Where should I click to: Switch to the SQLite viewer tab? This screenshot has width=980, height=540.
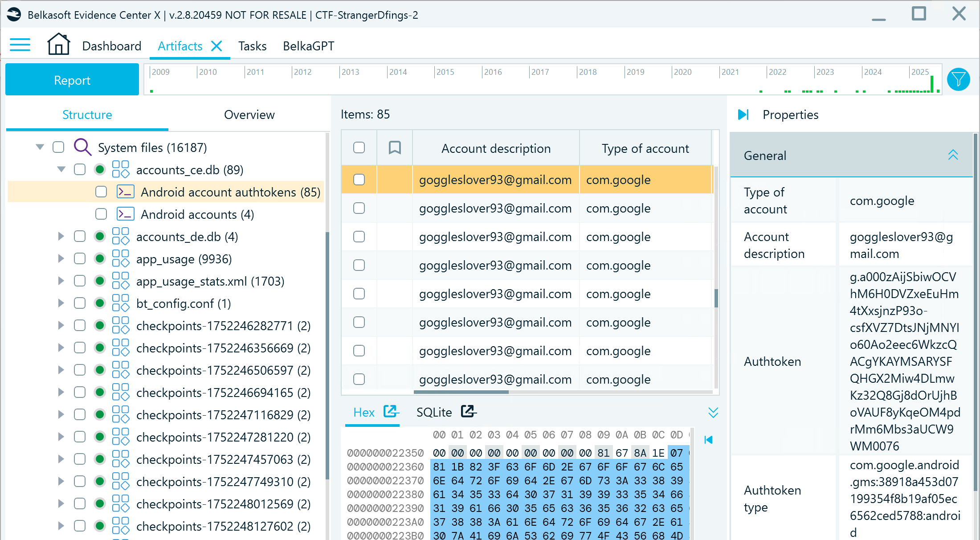point(434,413)
